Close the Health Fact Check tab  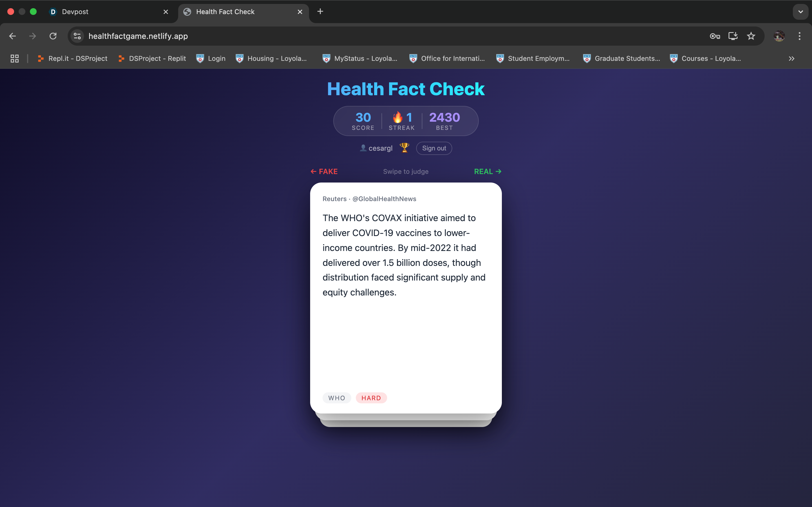pyautogui.click(x=300, y=12)
